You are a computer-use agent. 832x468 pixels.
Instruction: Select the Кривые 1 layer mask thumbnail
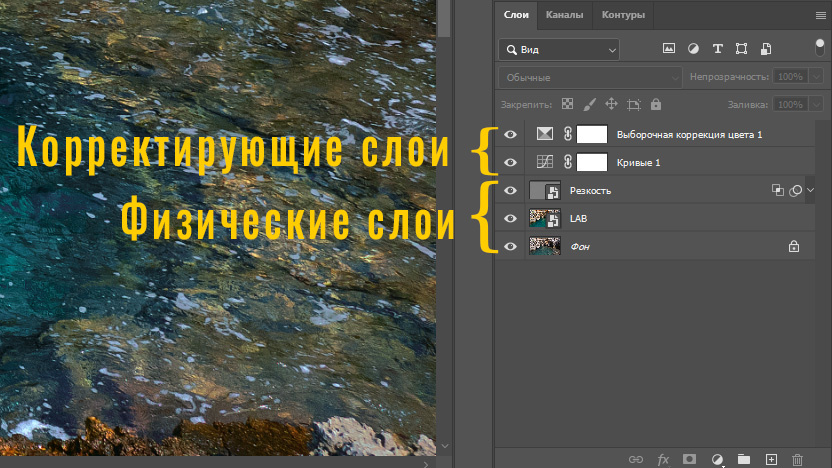point(592,162)
